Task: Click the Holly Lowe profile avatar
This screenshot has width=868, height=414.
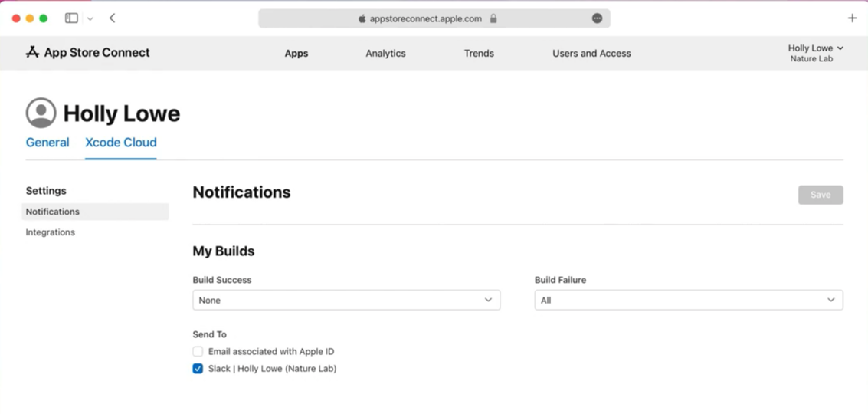Action: click(x=41, y=113)
